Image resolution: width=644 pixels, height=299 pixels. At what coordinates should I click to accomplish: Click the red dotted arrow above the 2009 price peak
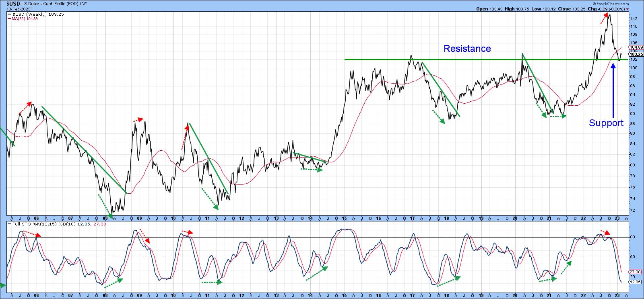[138, 120]
